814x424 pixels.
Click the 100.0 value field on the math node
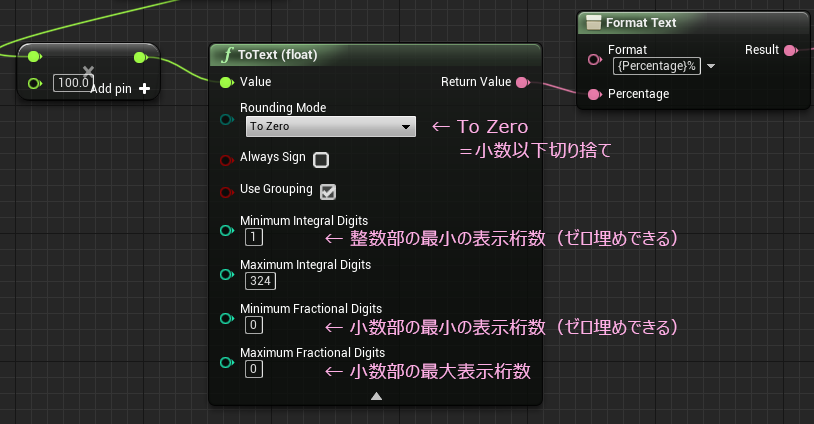(73, 83)
